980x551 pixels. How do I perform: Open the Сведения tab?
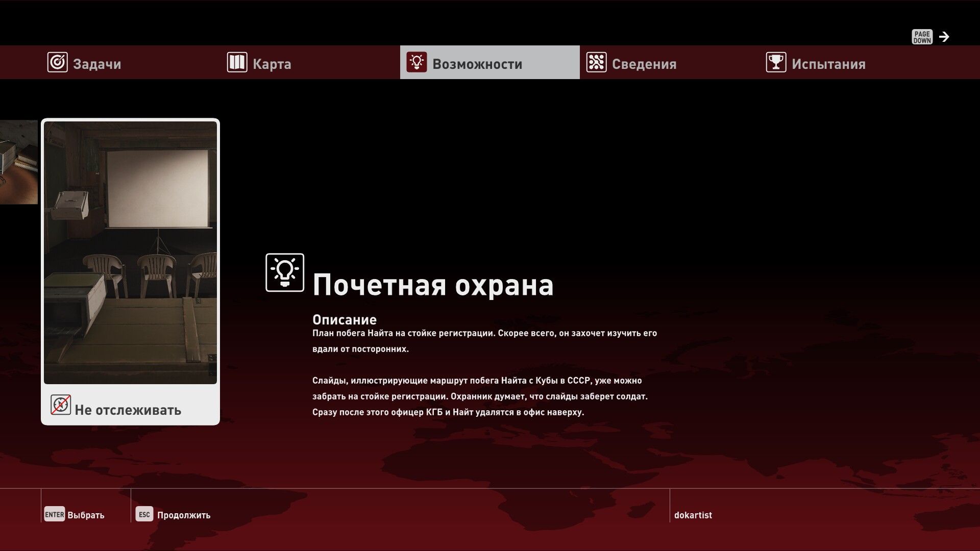point(644,64)
